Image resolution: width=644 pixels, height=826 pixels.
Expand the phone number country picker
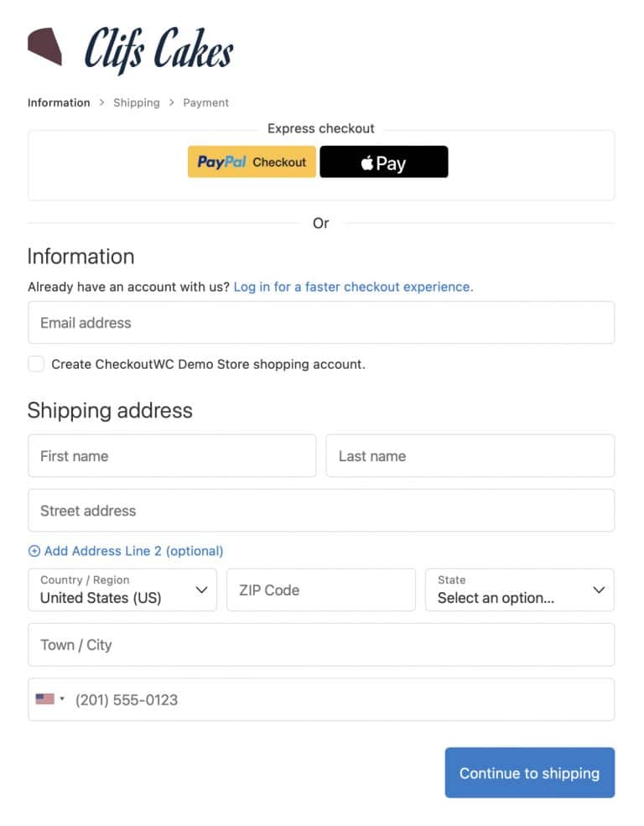point(50,699)
